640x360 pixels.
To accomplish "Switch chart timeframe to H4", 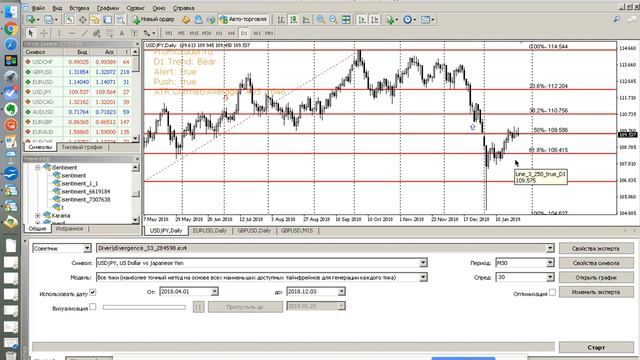I will click(x=231, y=33).
